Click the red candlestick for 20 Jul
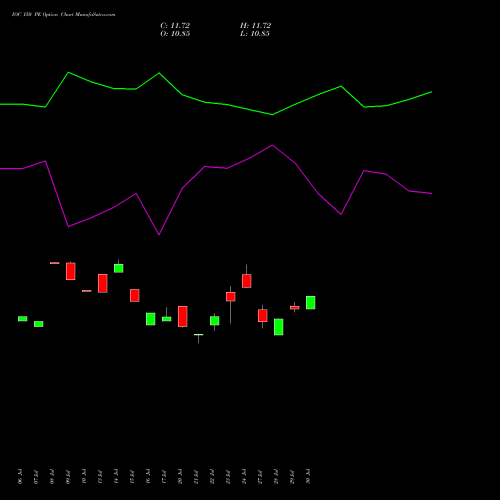Screen dimensions: 500x500 click(x=183, y=316)
